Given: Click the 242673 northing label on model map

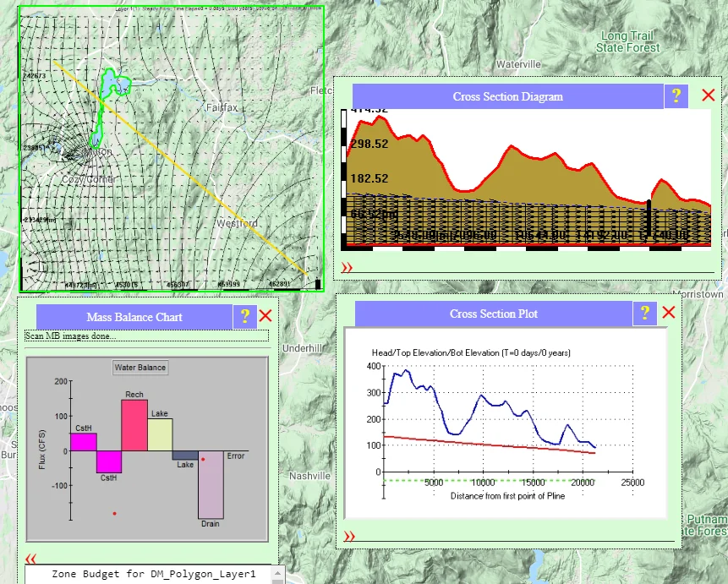Looking at the screenshot, I should [x=35, y=76].
